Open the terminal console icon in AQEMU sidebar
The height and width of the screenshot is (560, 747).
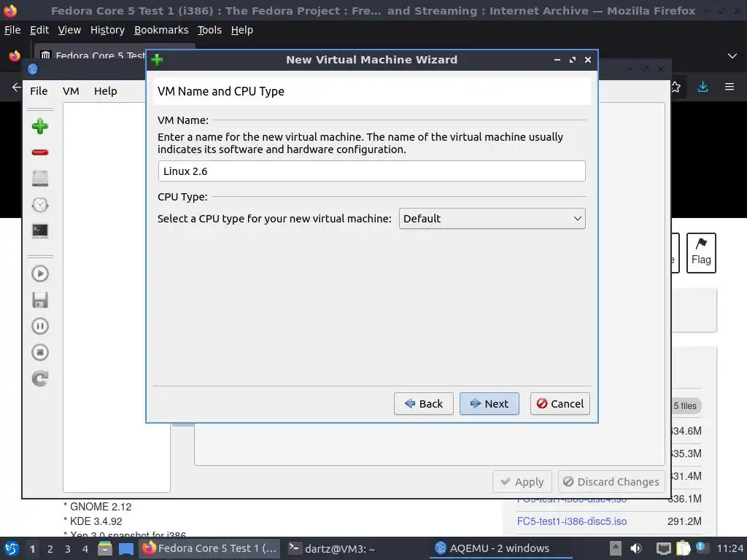click(40, 231)
